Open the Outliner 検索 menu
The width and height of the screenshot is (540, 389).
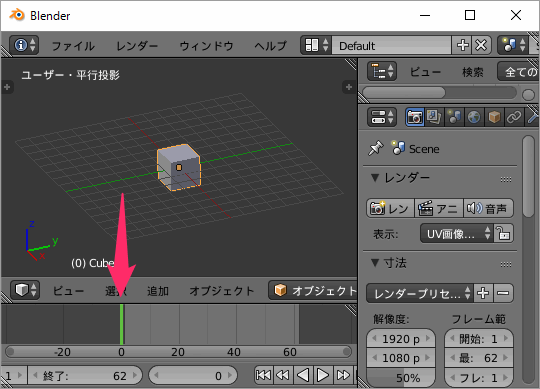click(472, 72)
